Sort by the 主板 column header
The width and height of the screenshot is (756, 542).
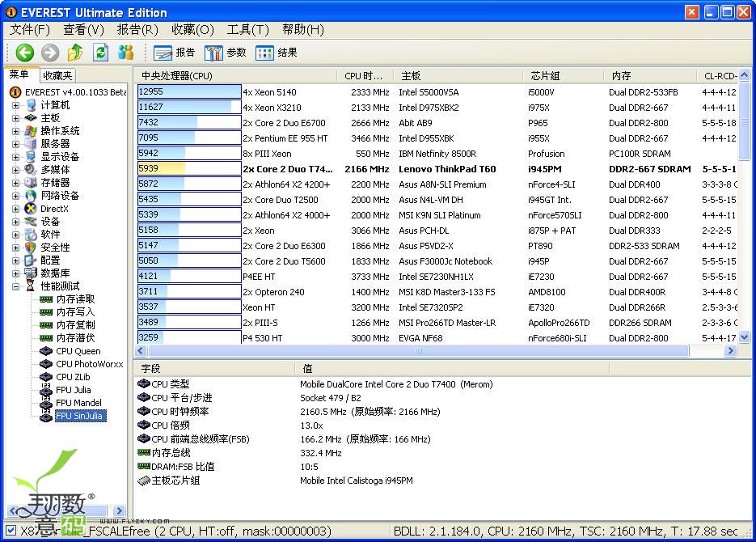[458, 76]
